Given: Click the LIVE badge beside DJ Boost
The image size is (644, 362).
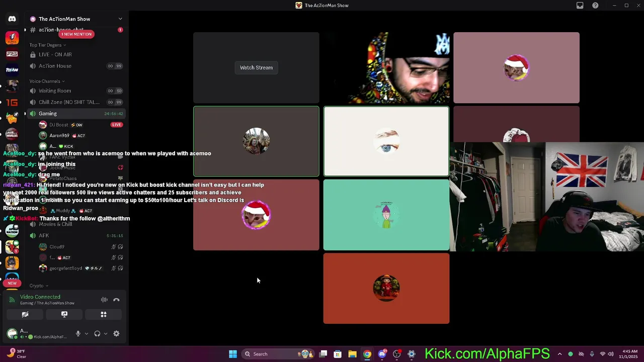Looking at the screenshot, I should [117, 125].
